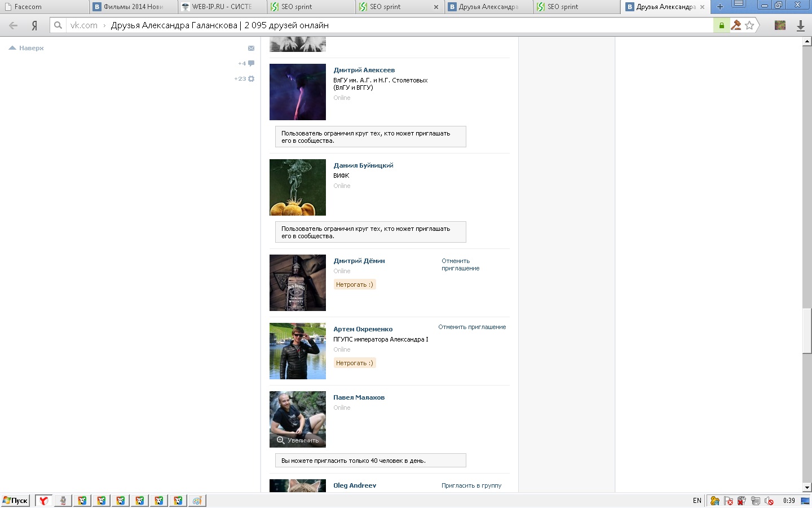This screenshot has width=812, height=508.
Task: Click the vk.com domain in address bar
Action: click(x=83, y=25)
